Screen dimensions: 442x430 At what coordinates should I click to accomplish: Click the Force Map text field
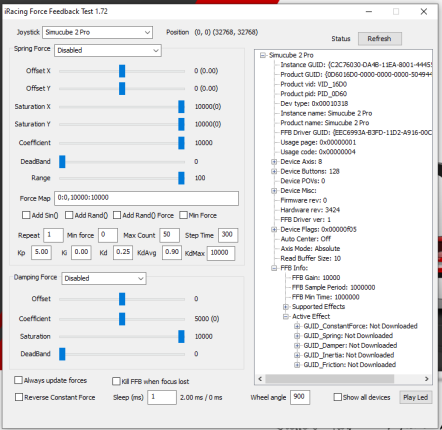(147, 198)
